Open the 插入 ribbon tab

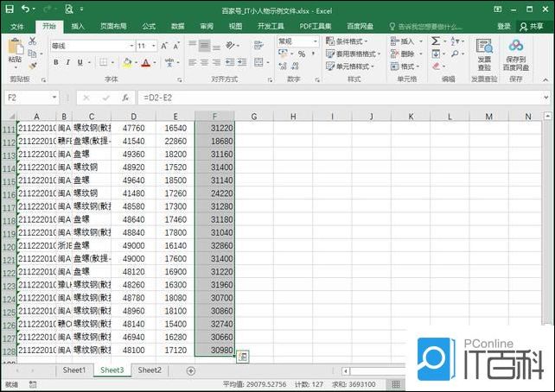point(78,26)
